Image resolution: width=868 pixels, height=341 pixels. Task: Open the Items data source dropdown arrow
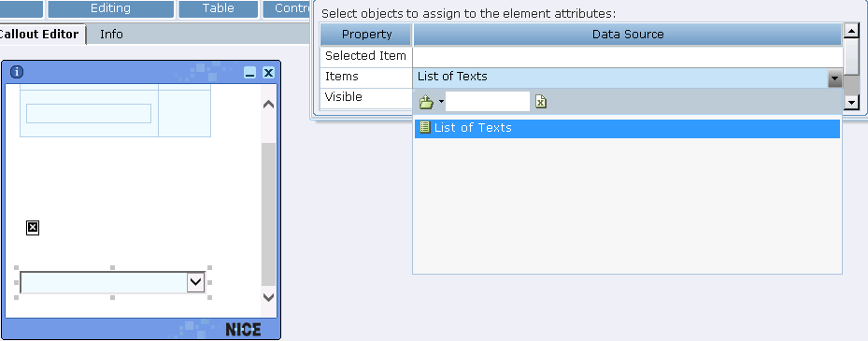click(834, 79)
